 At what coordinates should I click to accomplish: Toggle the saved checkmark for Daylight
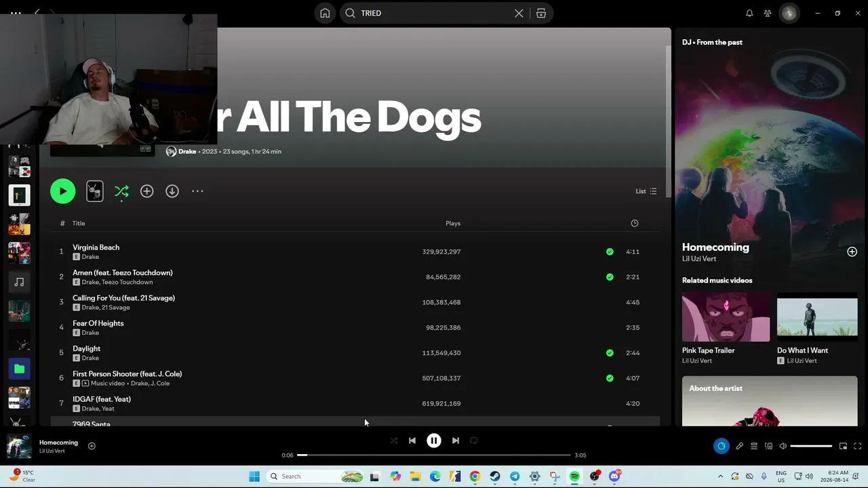(610, 352)
